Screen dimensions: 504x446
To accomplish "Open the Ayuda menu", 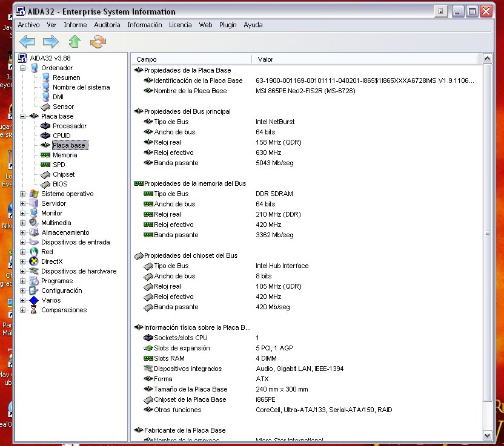I will 253,25.
